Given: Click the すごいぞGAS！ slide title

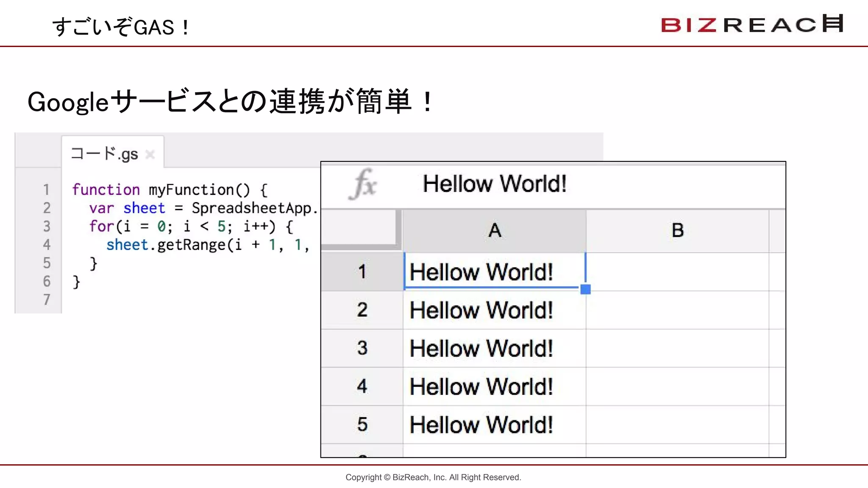Looking at the screenshot, I should pos(122,27).
